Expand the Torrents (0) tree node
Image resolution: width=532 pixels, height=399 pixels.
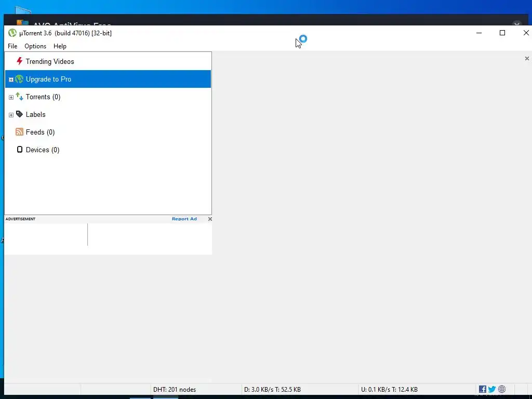(11, 97)
